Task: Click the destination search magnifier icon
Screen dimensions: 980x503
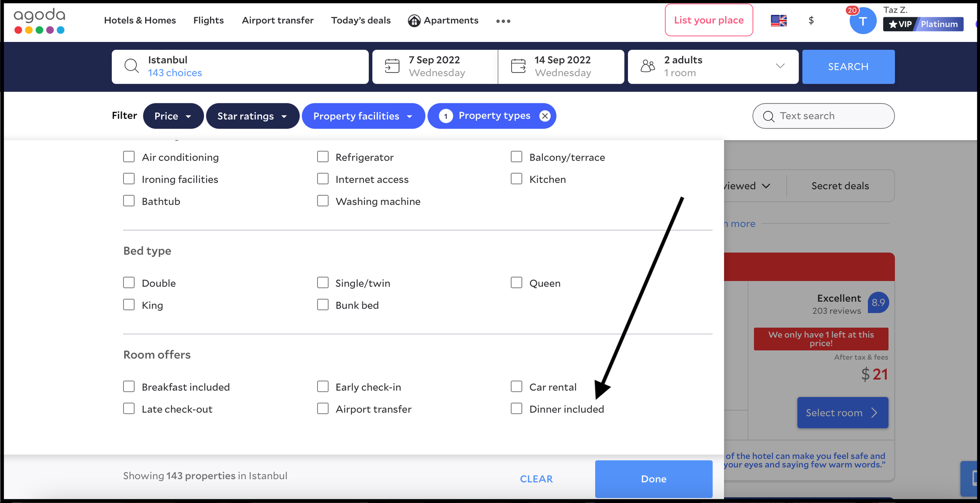Action: click(x=131, y=66)
